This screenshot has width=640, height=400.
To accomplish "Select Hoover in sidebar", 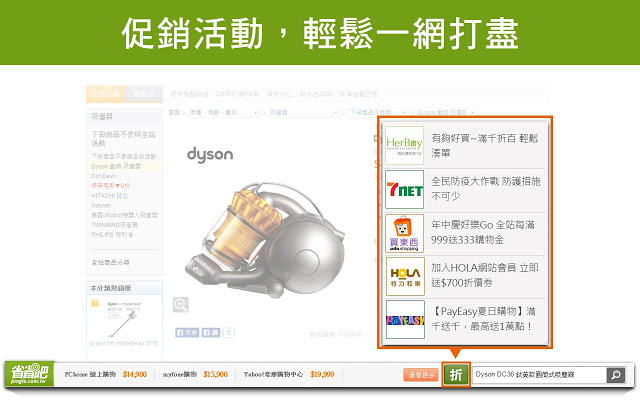I will coord(101,205).
